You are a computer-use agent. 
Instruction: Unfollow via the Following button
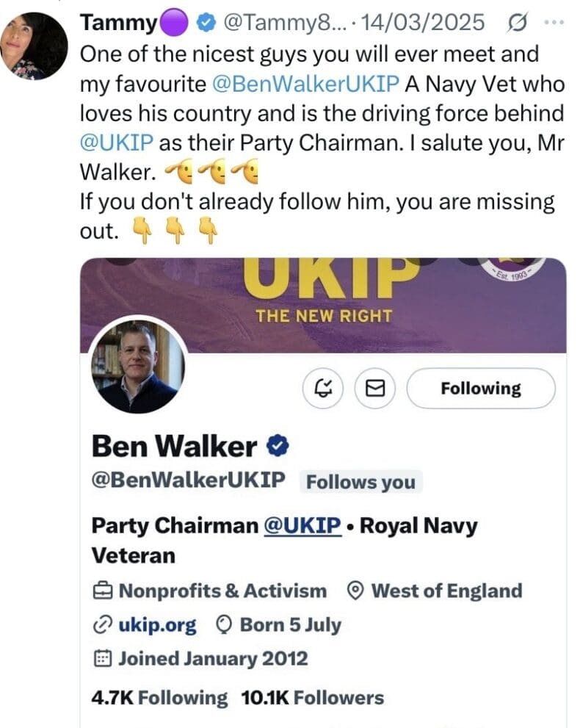click(481, 388)
